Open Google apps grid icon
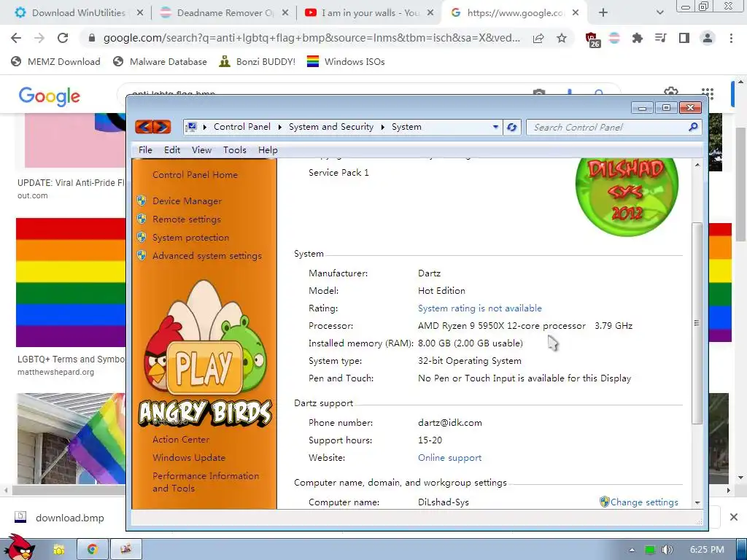The width and height of the screenshot is (747, 560). click(x=708, y=94)
